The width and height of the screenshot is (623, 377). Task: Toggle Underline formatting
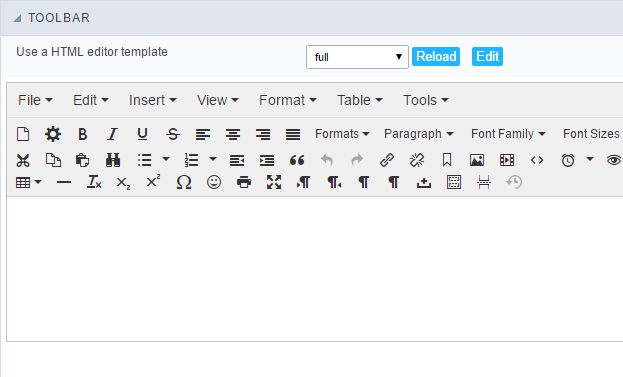(x=142, y=134)
